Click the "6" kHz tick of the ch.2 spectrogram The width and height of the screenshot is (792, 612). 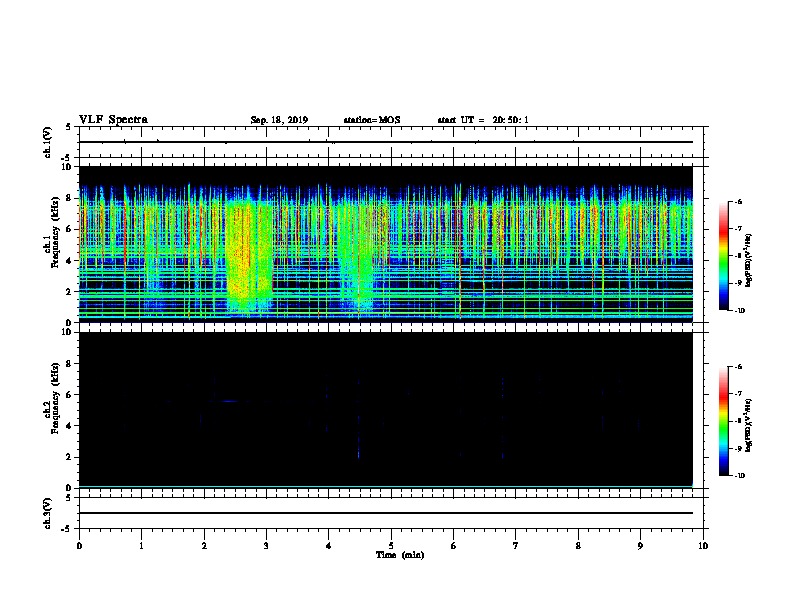[70, 395]
